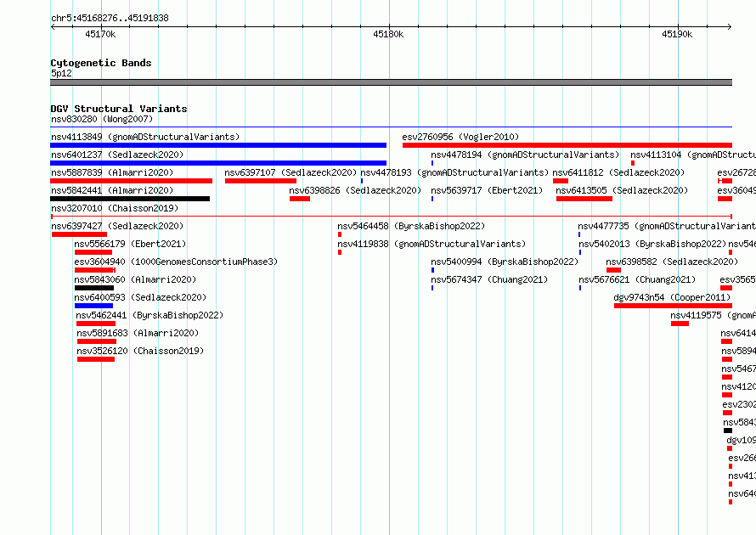Click the Cytogenetic Bands track heading
This screenshot has height=535, width=756.
tap(101, 63)
